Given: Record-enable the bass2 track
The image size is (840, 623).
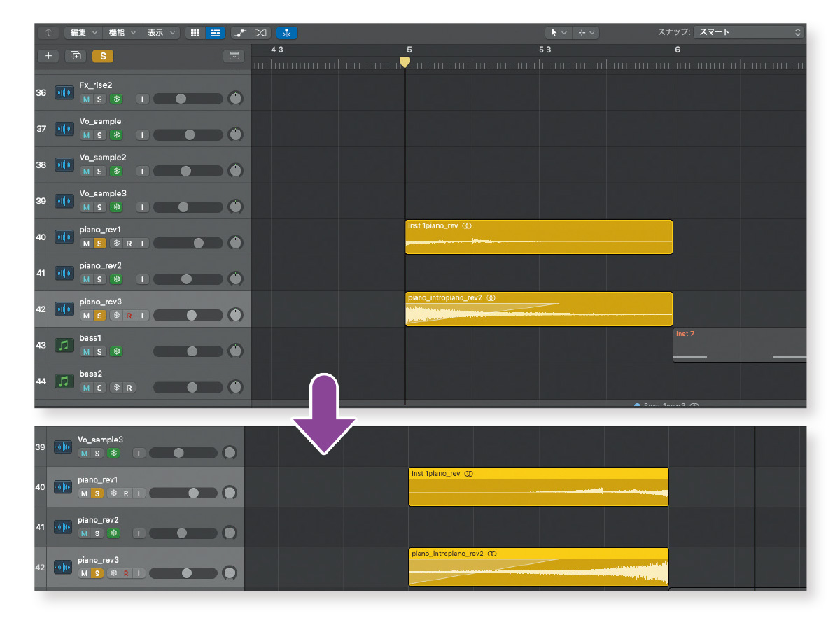Looking at the screenshot, I should pos(129,388).
